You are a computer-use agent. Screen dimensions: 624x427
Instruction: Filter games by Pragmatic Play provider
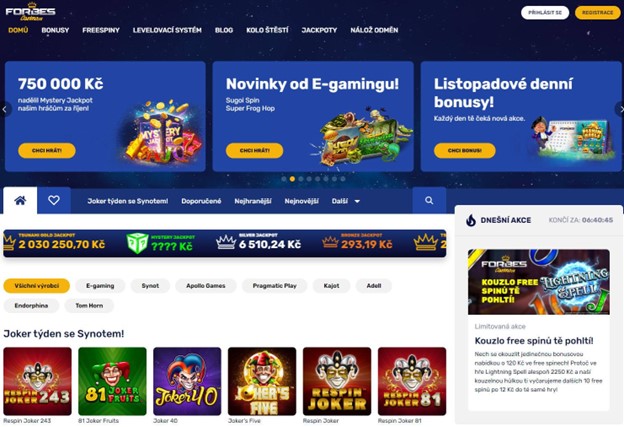coord(275,286)
